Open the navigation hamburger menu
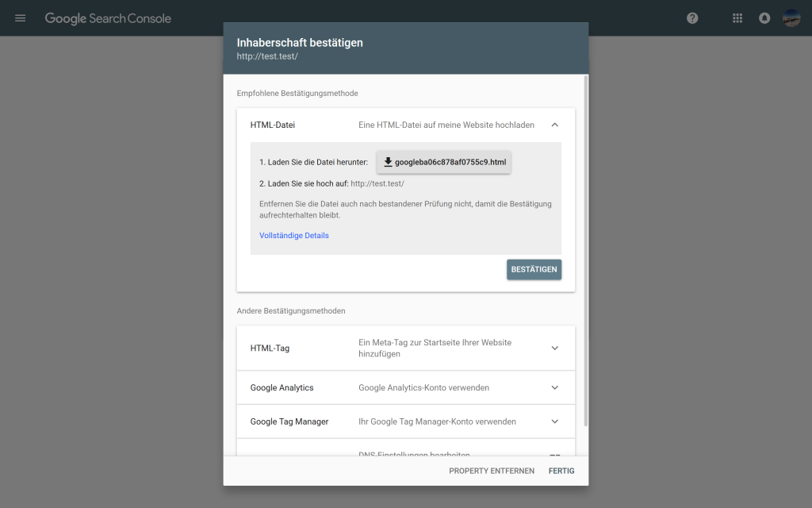Screen dimensions: 812x508 (20, 17)
